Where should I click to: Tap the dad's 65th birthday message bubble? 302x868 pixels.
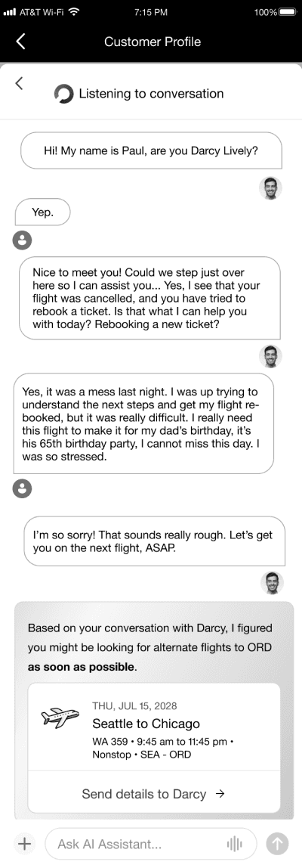143,423
